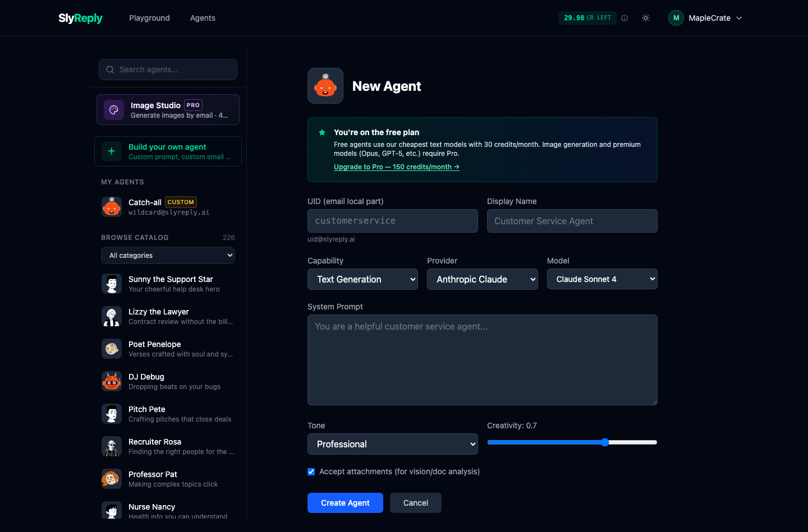Click the search magnifier icon
The width and height of the screenshot is (808, 532).
(110, 70)
